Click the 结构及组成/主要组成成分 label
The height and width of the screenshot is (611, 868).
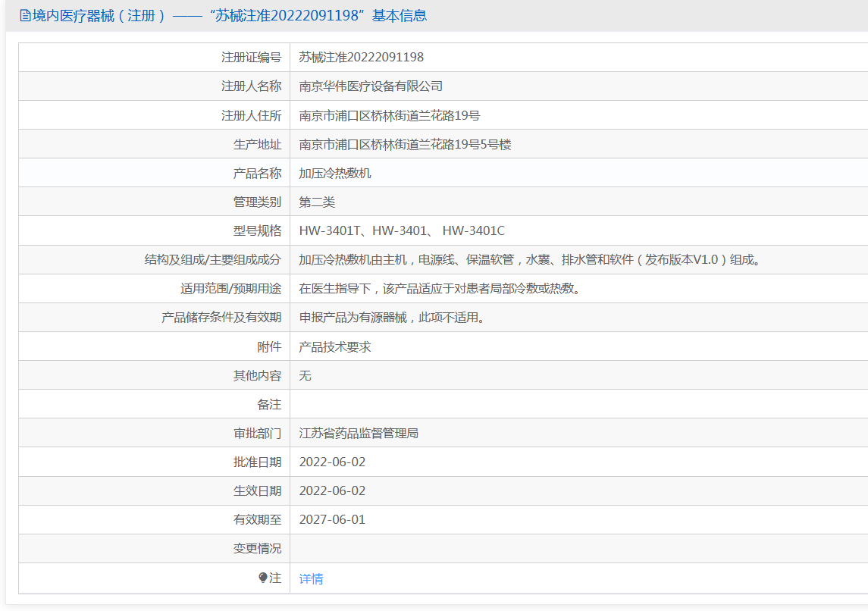[x=213, y=259]
